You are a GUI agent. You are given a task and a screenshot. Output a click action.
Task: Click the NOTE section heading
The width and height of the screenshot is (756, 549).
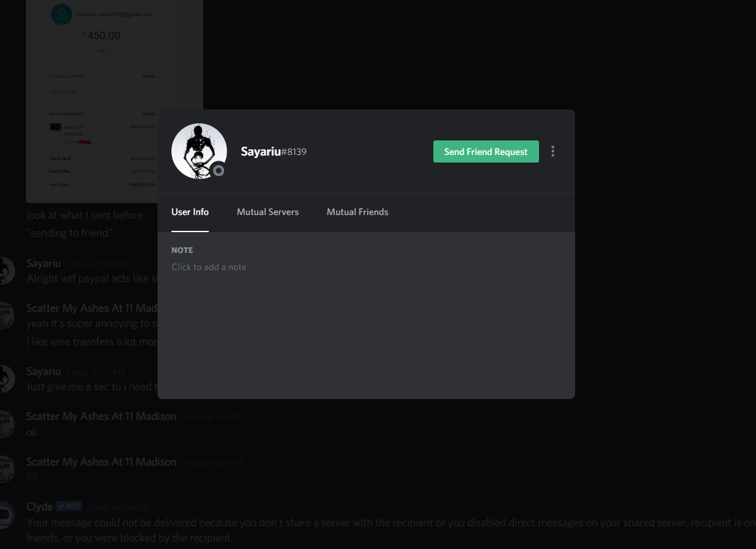(182, 250)
